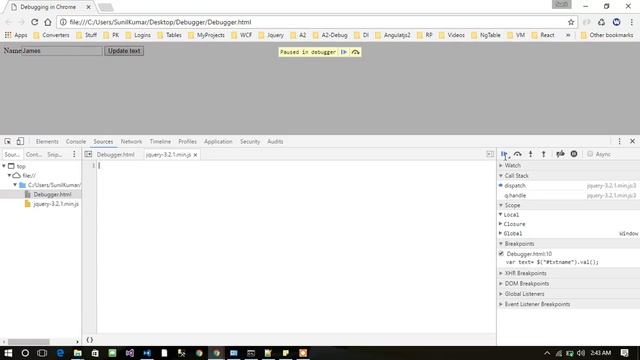Open the Jquery bookmarks folder
The image size is (640, 360).
(271, 35)
